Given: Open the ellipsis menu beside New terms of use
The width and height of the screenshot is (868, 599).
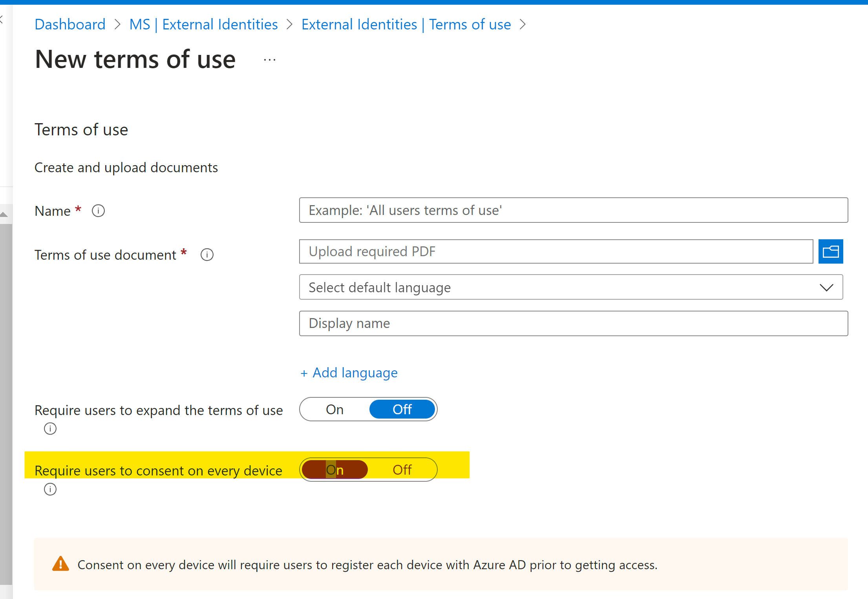Looking at the screenshot, I should (270, 60).
